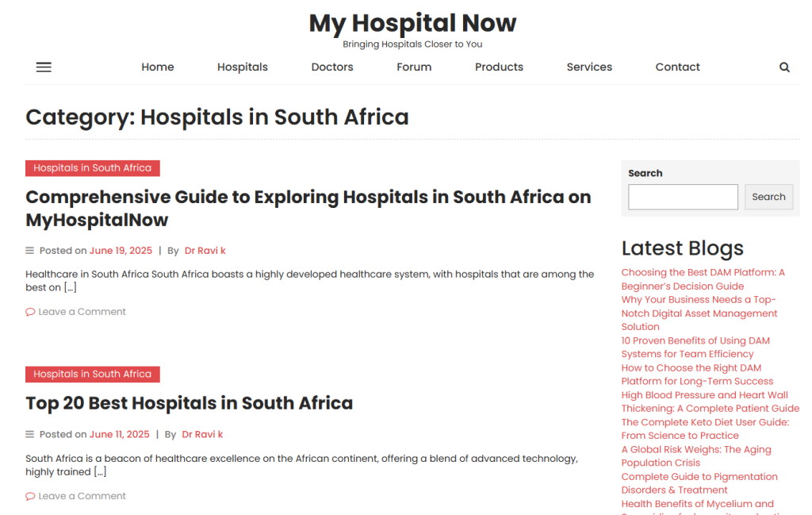The width and height of the screenshot is (812, 515).
Task: Focus the sidebar search text field
Action: point(683,197)
